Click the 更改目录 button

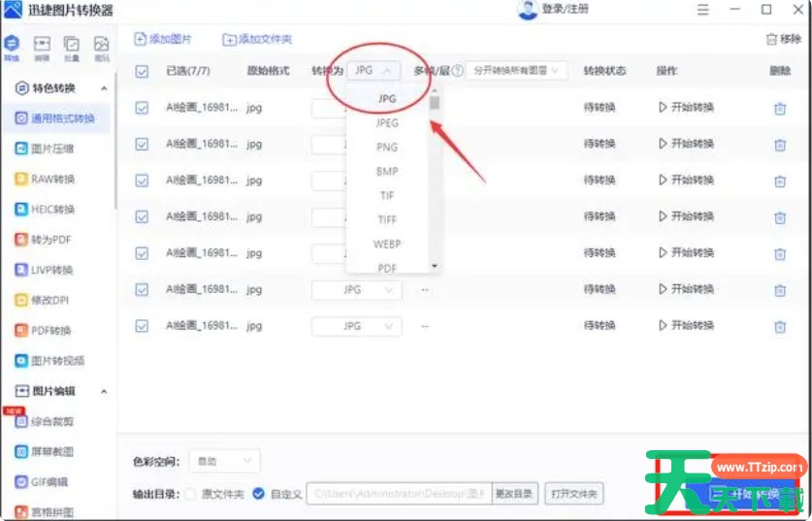point(515,494)
